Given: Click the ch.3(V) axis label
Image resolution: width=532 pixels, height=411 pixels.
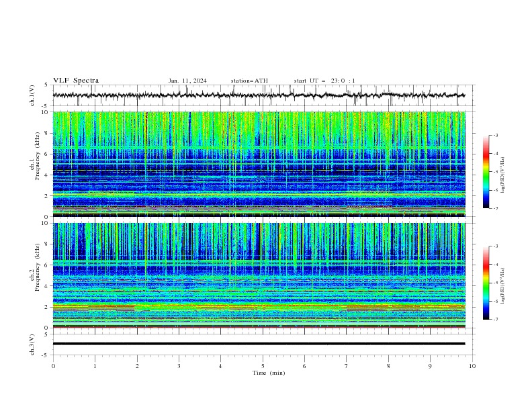Looking at the screenshot, I should (x=32, y=345).
